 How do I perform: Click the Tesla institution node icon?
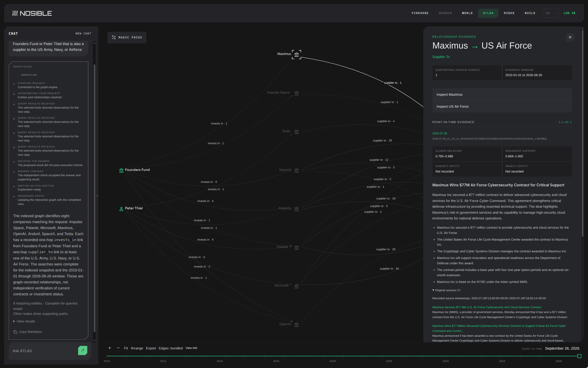tap(297, 132)
